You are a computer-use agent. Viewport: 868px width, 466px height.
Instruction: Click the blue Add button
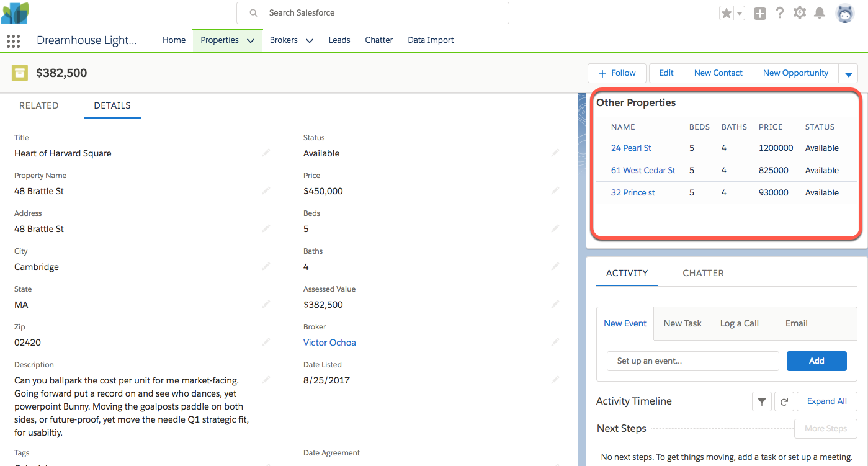817,361
